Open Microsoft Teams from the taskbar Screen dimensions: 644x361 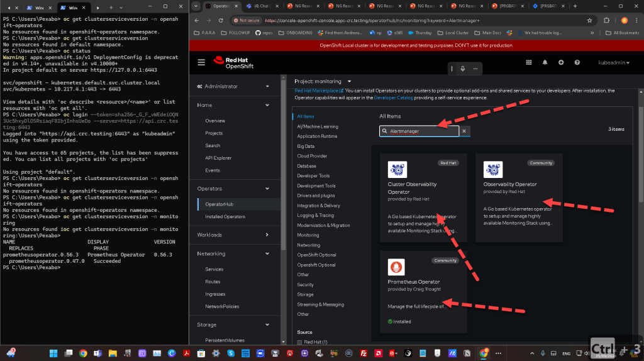[97, 353]
